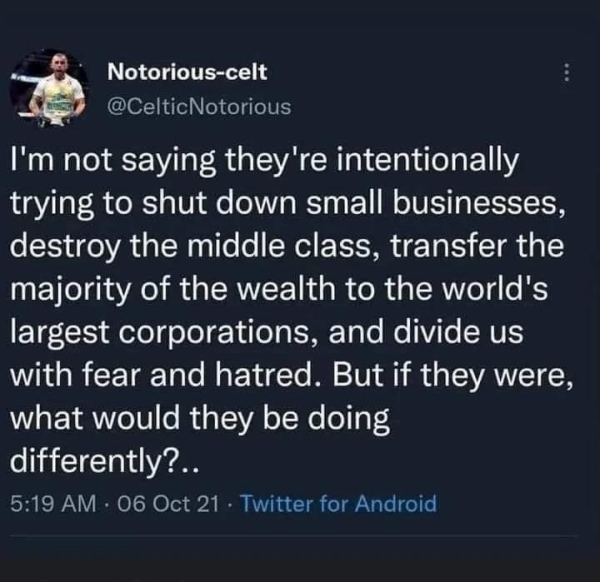Open the Notorious-celt display name
The width and height of the screenshot is (600, 582).
coord(187,72)
